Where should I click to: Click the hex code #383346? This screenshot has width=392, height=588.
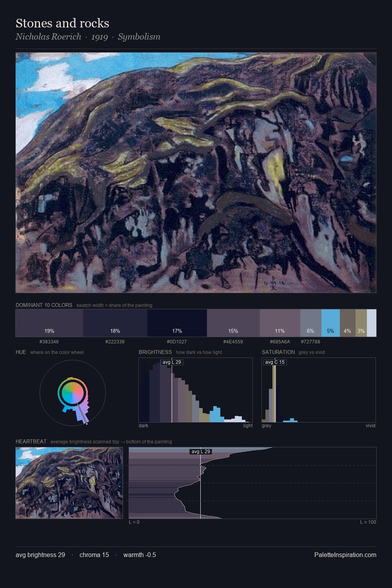click(x=49, y=342)
